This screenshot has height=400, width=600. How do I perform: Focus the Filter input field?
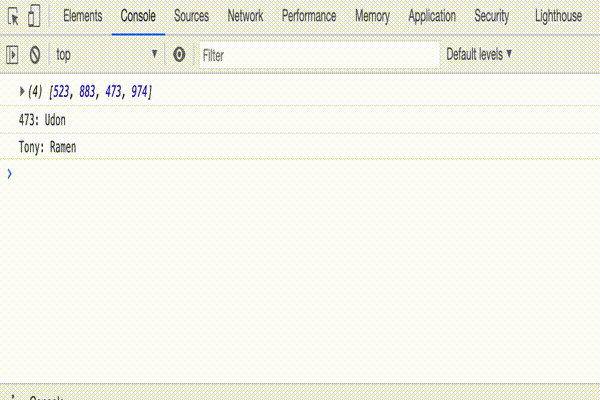pos(319,55)
